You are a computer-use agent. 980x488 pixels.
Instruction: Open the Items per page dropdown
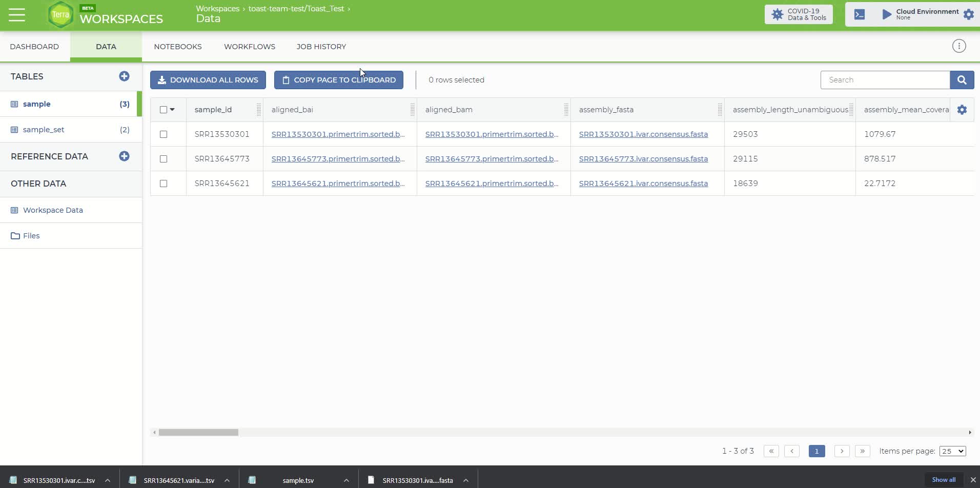click(952, 451)
